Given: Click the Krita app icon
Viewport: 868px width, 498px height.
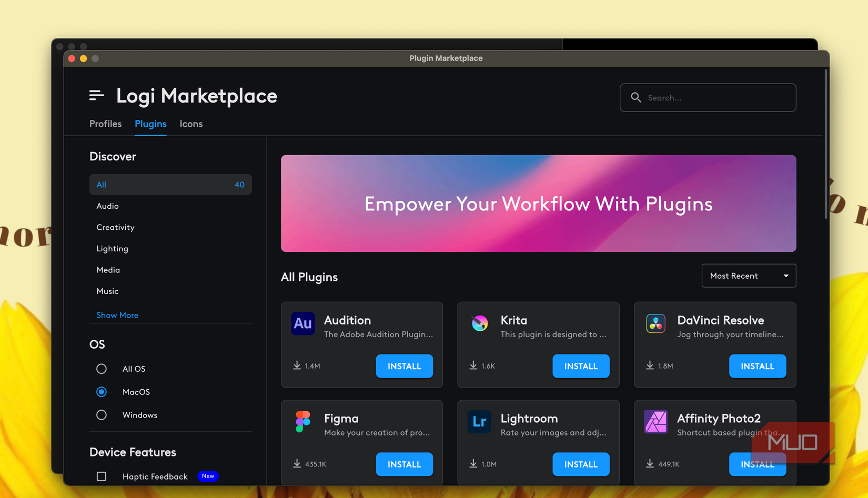Looking at the screenshot, I should pos(479,323).
